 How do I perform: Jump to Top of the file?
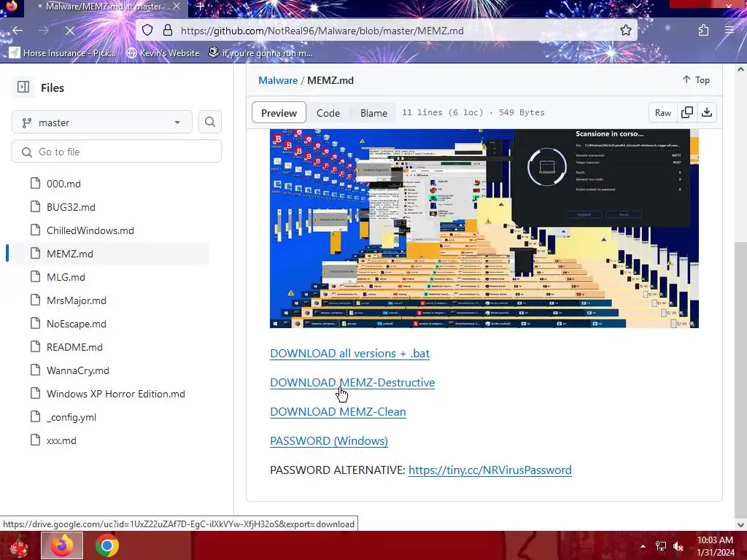(x=696, y=80)
